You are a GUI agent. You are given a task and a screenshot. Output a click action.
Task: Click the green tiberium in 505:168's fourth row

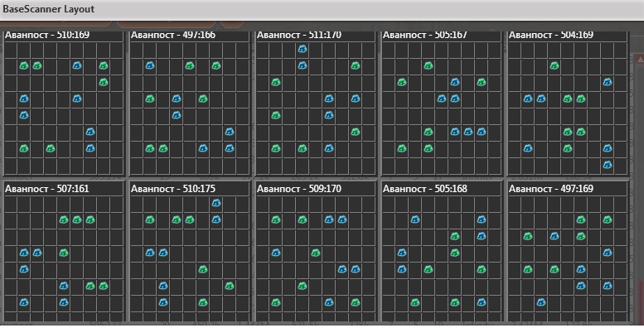tap(455, 253)
